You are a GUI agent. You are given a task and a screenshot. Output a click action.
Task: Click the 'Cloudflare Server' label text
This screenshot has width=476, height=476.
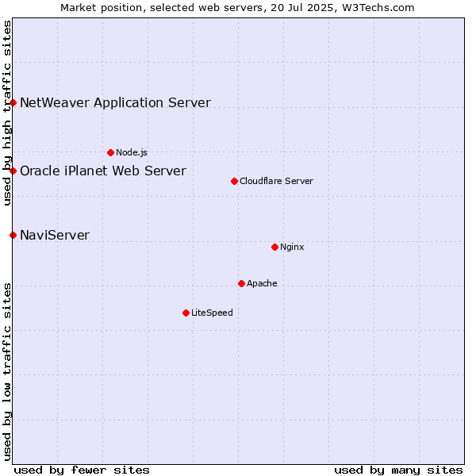(276, 181)
